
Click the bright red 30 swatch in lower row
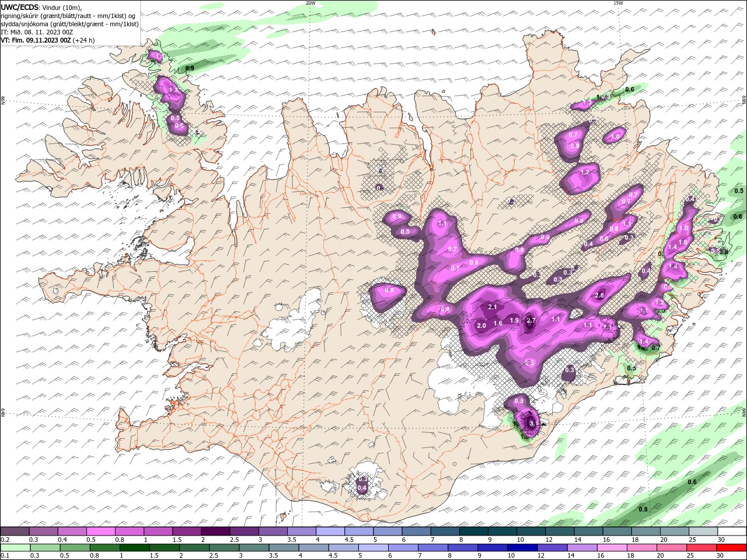coord(731,548)
